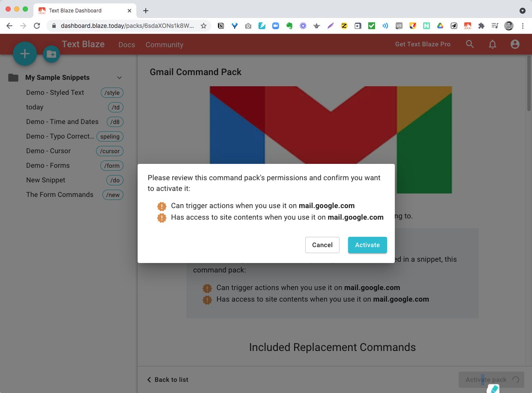
Task: Click the page vertical scrollbar
Action: [x=529, y=83]
